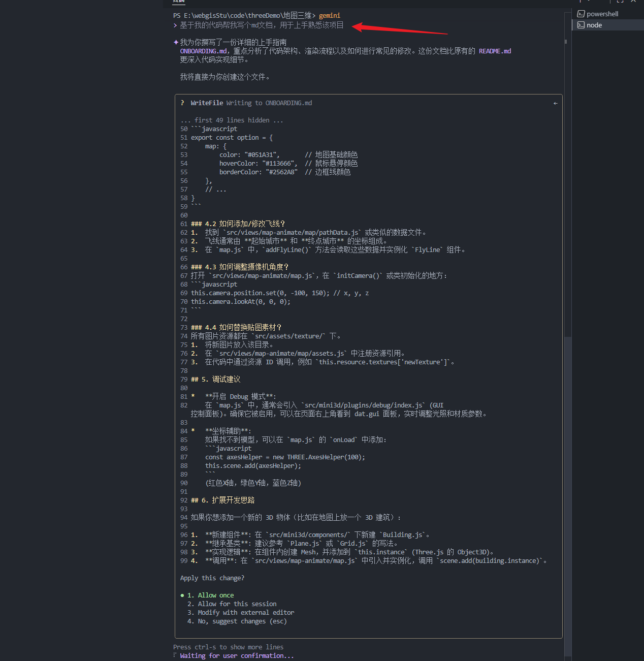This screenshot has height=661, width=644.
Task: Click heading '### 4.4 如何替换贴图素材?'
Action: coord(236,328)
